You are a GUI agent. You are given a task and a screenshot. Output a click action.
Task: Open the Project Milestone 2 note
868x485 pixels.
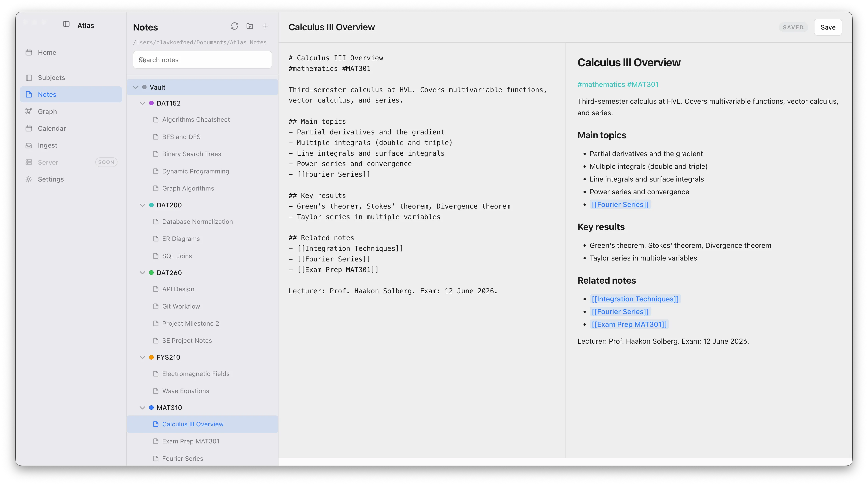202,323
